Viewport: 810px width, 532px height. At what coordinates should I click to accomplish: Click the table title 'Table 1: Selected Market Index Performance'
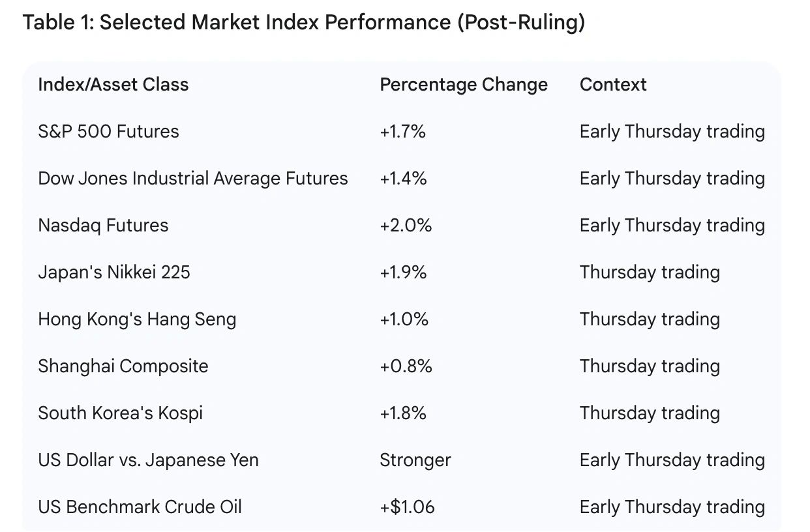[x=303, y=23]
